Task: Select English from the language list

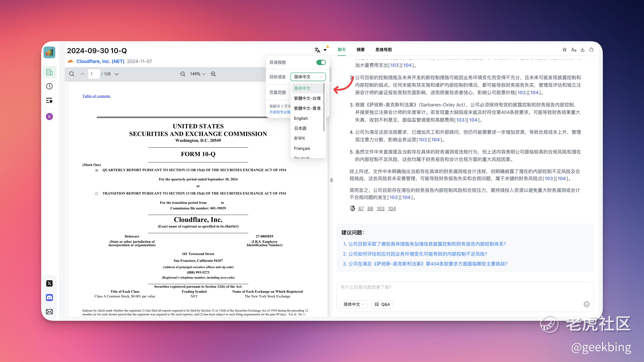Action: click(301, 118)
